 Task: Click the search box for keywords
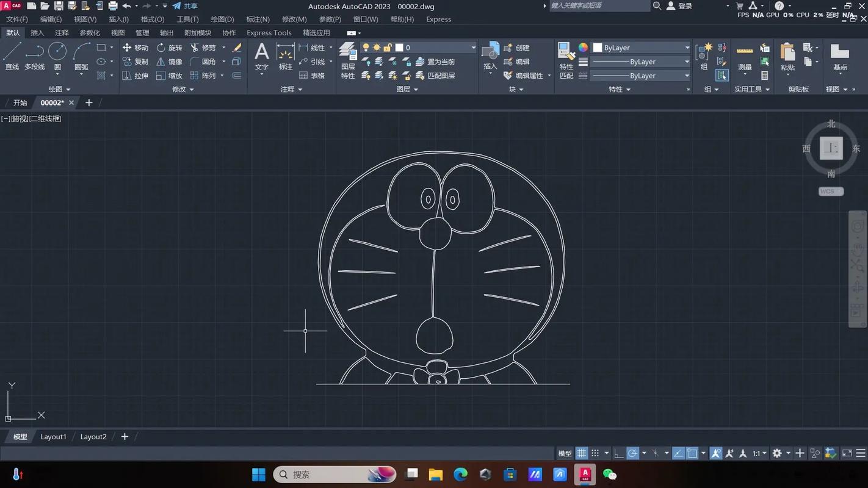[599, 6]
